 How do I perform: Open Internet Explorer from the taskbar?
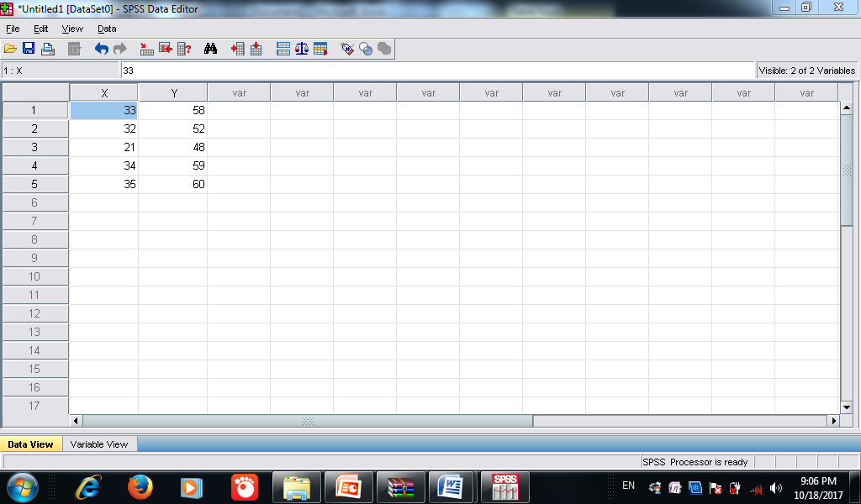(x=87, y=487)
